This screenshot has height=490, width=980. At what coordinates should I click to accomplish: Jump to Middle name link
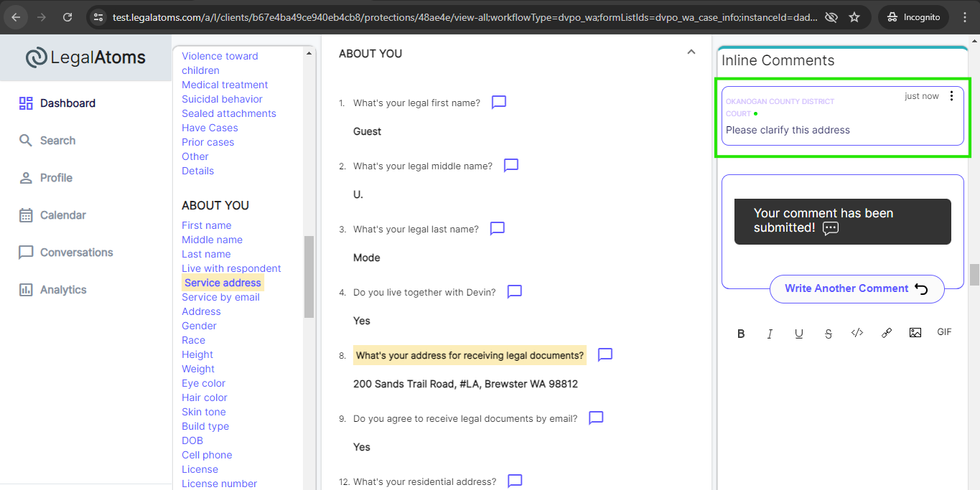click(212, 240)
